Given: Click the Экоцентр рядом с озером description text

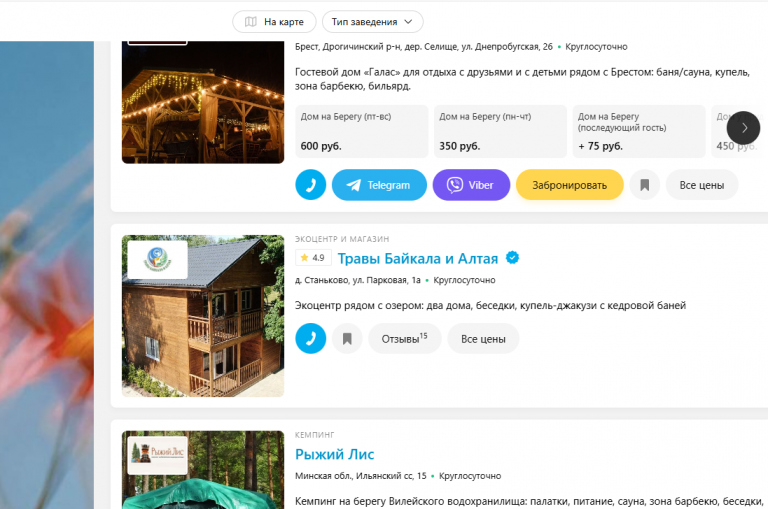Looking at the screenshot, I should (x=490, y=306).
